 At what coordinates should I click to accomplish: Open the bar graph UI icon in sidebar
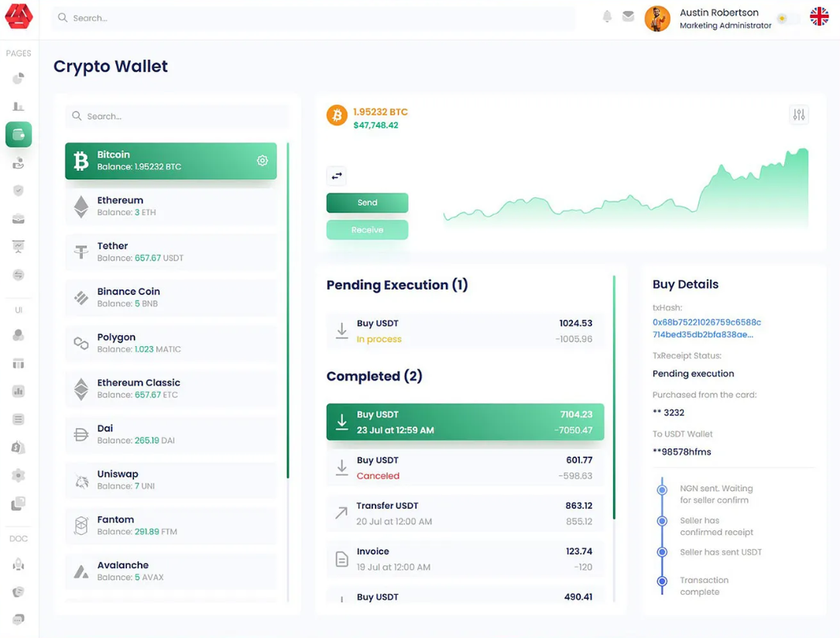[19, 392]
